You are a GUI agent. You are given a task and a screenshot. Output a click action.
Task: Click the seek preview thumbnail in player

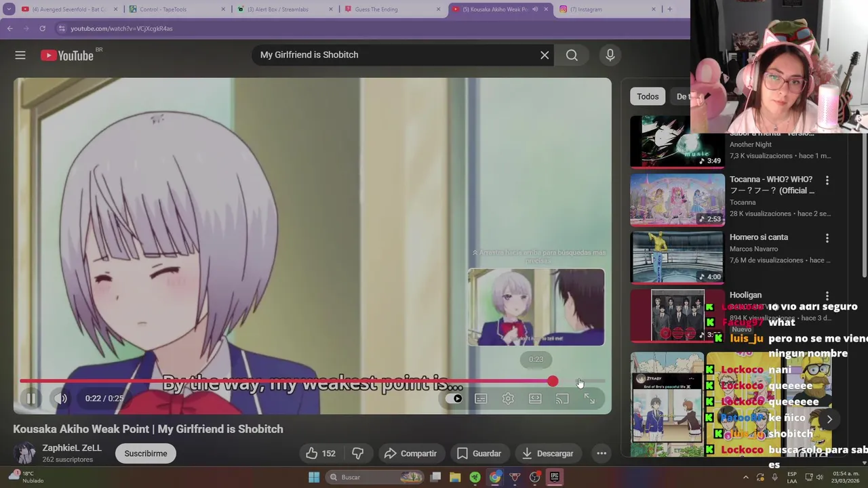(x=536, y=307)
